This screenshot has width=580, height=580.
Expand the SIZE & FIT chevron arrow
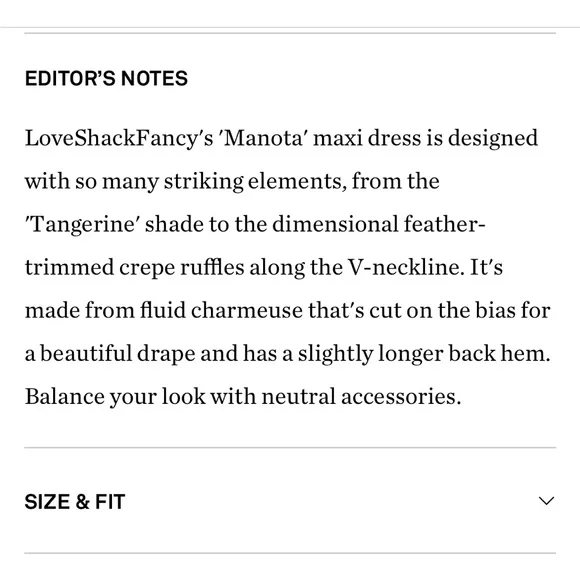point(546,501)
